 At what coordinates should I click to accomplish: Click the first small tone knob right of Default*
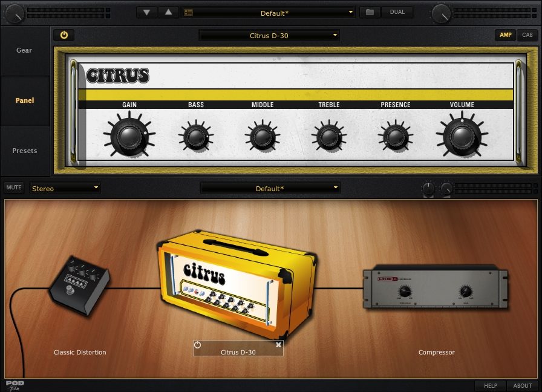pyautogui.click(x=428, y=189)
